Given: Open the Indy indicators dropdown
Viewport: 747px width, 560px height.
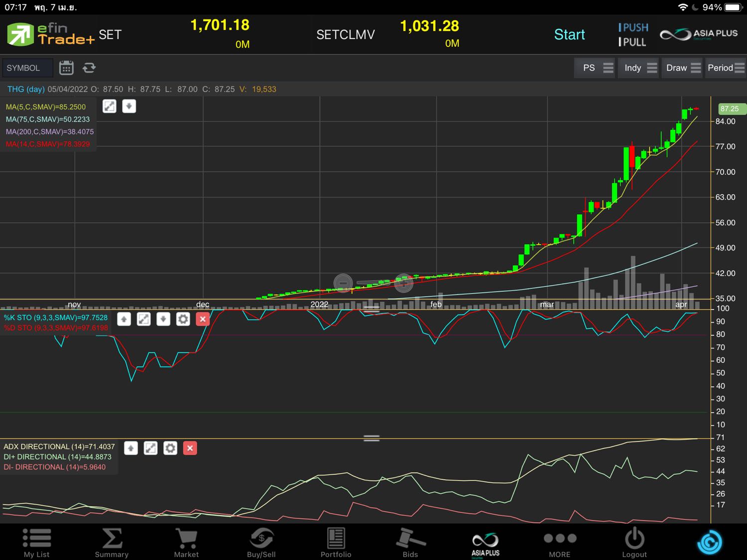Looking at the screenshot, I should [x=639, y=68].
